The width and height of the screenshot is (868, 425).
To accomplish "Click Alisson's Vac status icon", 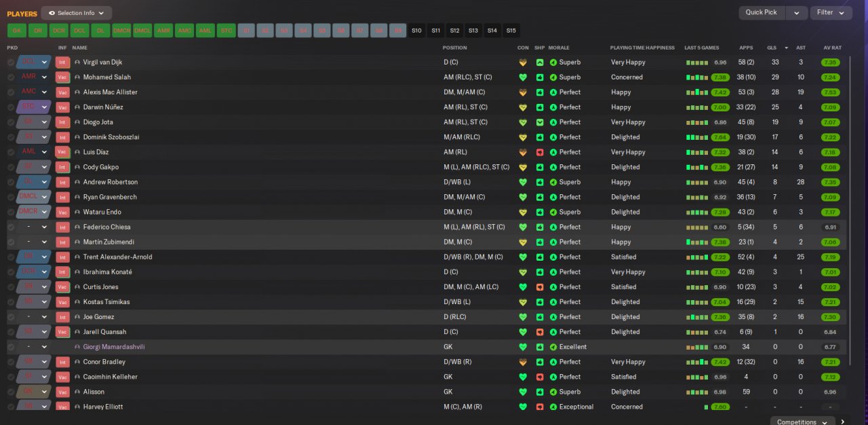I will point(62,392).
